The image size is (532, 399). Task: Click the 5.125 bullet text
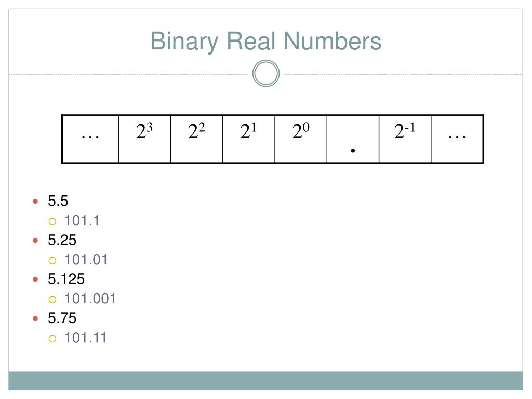click(x=66, y=279)
